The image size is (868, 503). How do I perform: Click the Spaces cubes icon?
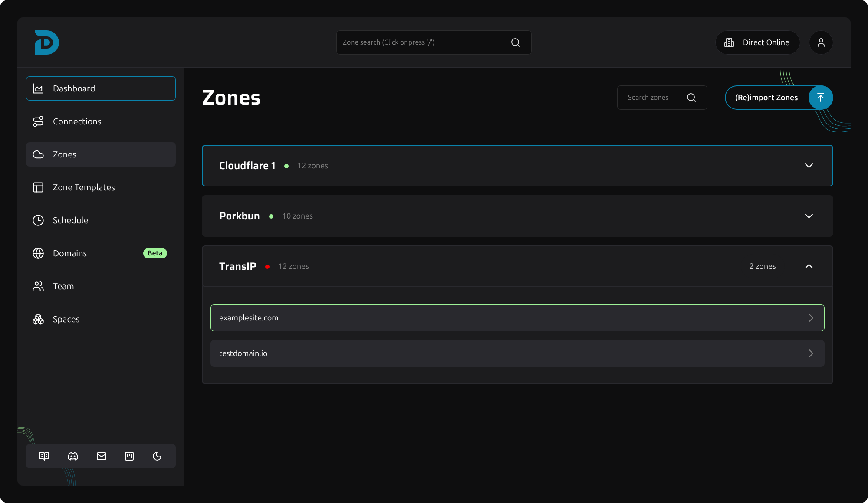[38, 319]
